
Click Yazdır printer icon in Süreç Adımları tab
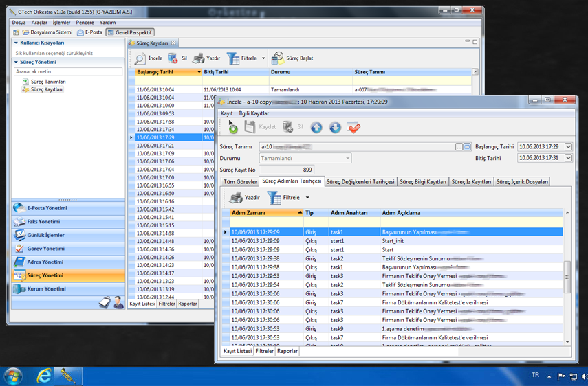(x=237, y=198)
